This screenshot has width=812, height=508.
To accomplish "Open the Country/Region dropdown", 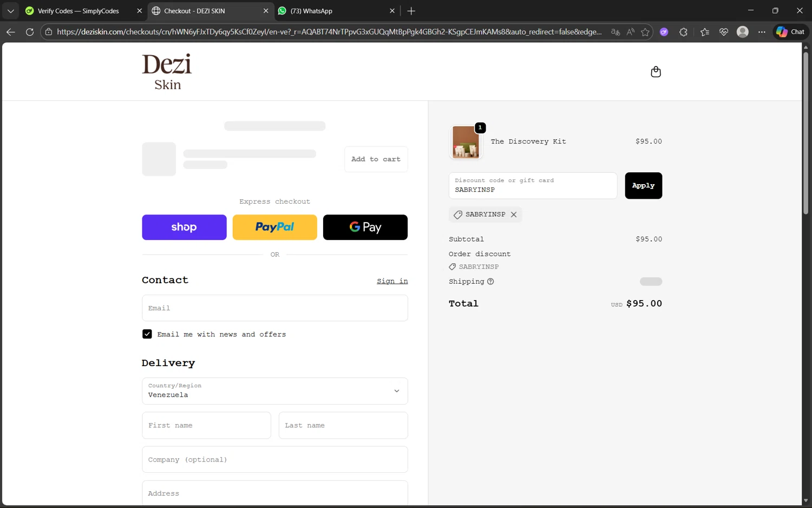I will click(275, 391).
